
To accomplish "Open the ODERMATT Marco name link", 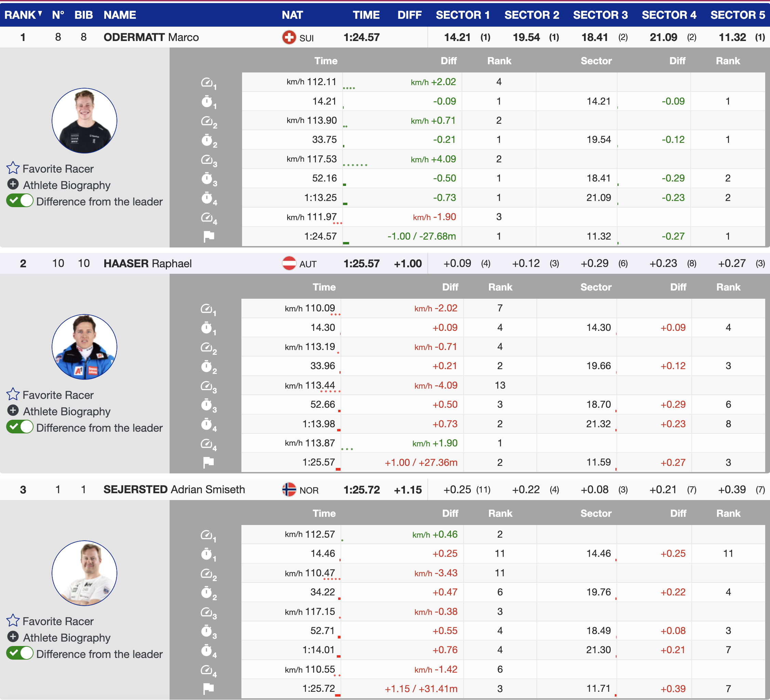I will [x=151, y=37].
